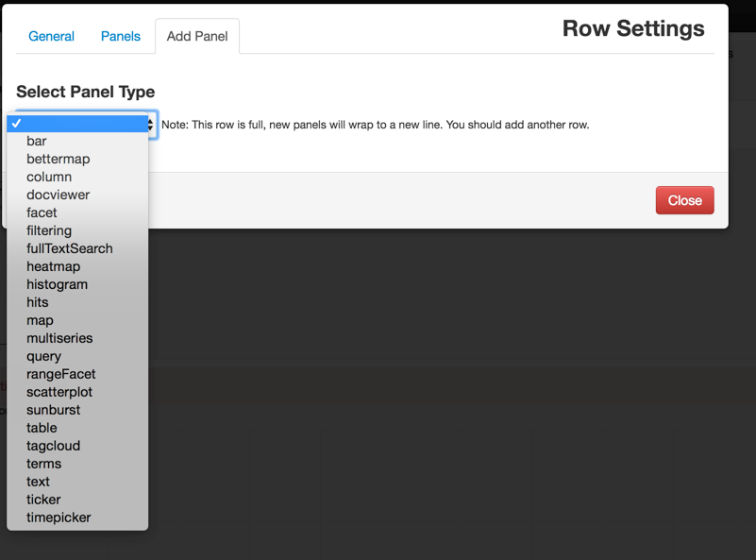Pick the column panel type
The image size is (756, 560).
[77, 177]
